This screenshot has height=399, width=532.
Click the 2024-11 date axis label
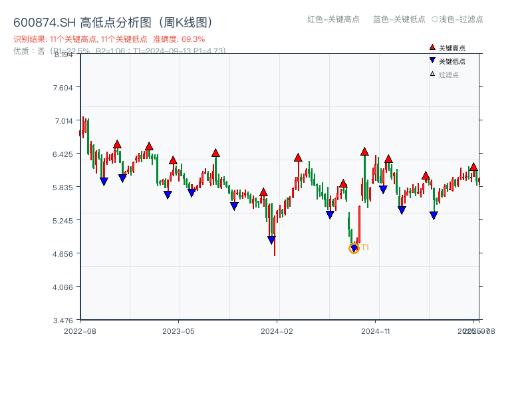pos(375,331)
